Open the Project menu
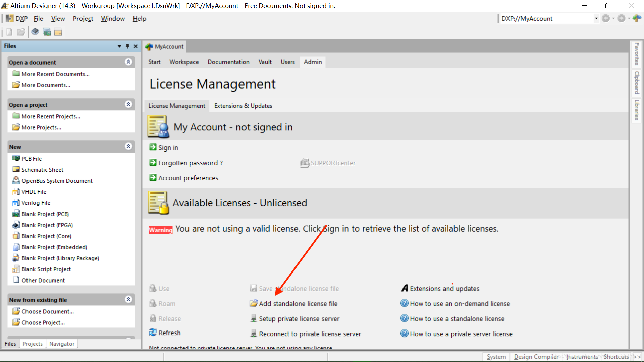Viewport: 644px width, 362px height. [83, 19]
